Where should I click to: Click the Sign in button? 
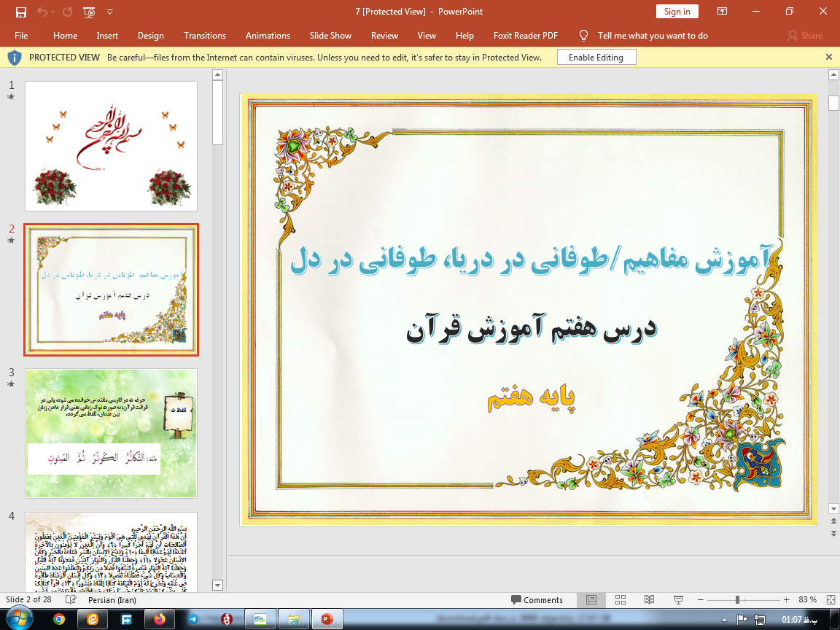click(x=677, y=12)
